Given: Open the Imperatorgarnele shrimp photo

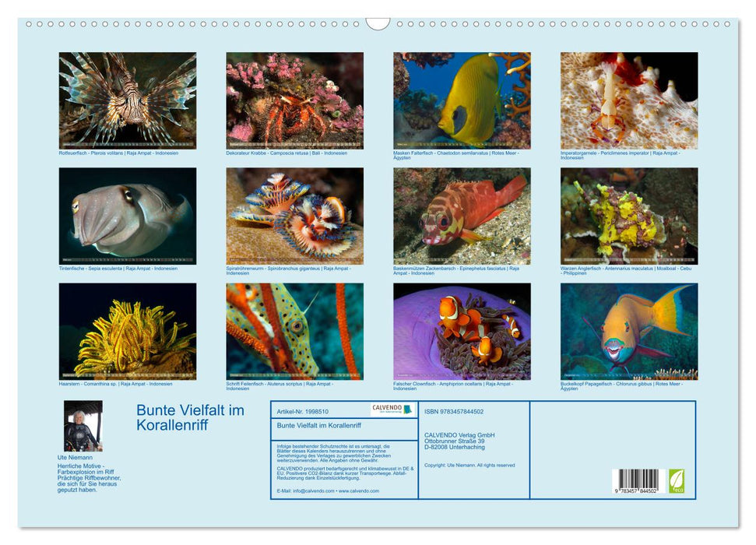Looking at the screenshot, I should coord(628,100).
